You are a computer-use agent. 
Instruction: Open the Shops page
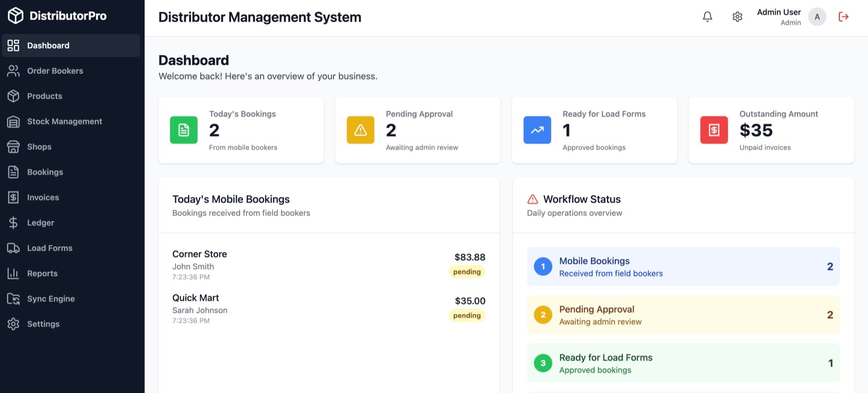click(x=71, y=147)
